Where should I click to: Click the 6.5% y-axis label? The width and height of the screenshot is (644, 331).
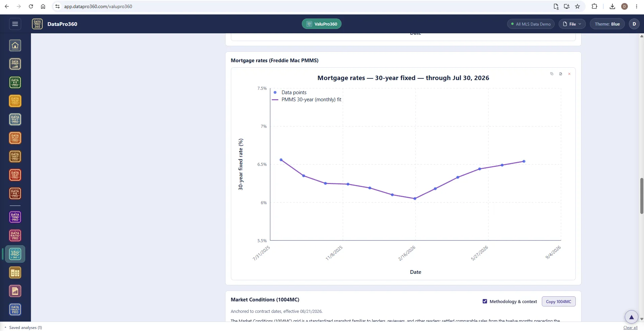(x=262, y=164)
